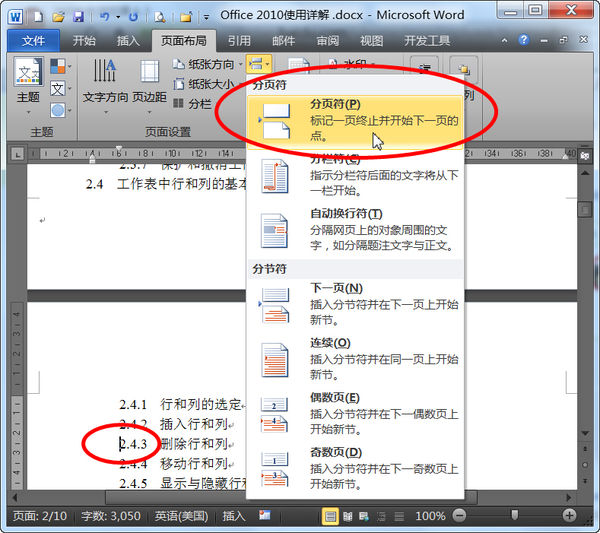600x533 pixels.
Task: Click the select browse object circle button
Action: (585, 465)
